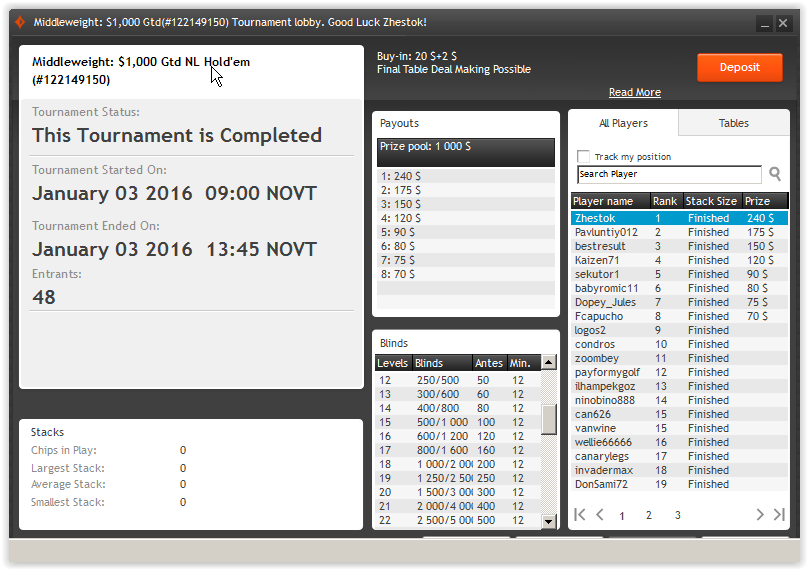Click blinds list scroll up arrow
This screenshot has height=570, width=808.
[549, 362]
